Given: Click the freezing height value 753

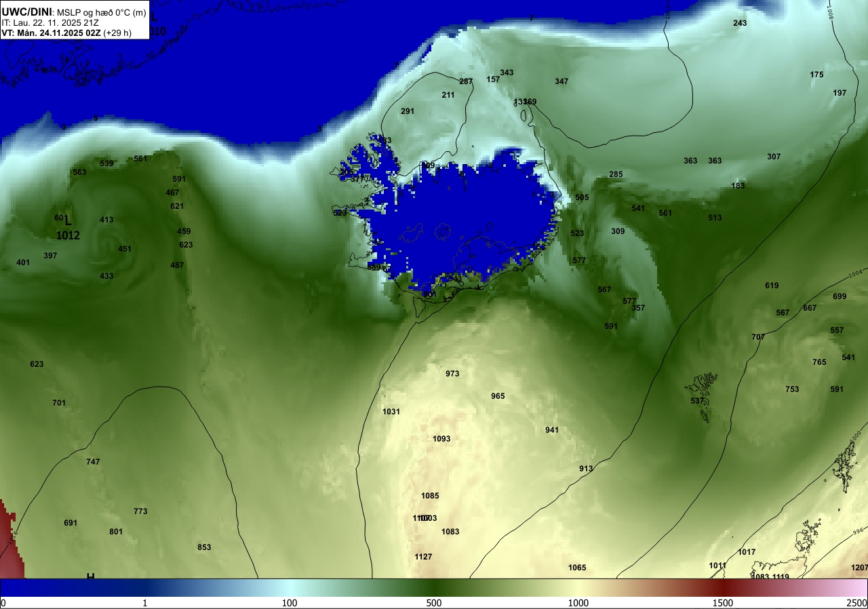Looking at the screenshot, I should point(792,389).
